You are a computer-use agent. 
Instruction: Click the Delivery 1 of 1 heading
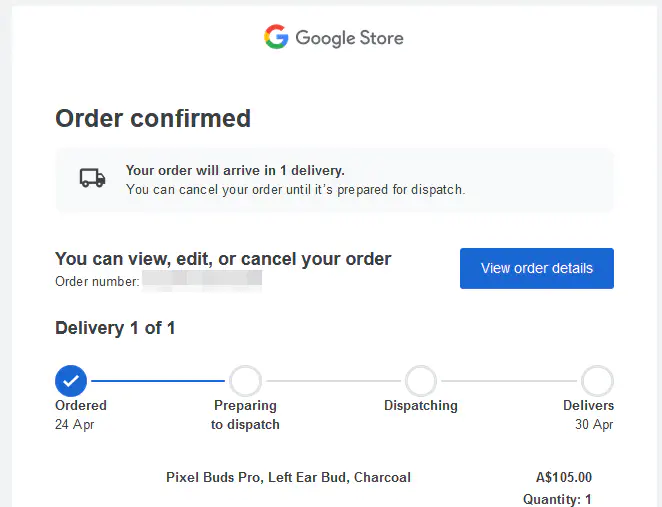(x=115, y=328)
